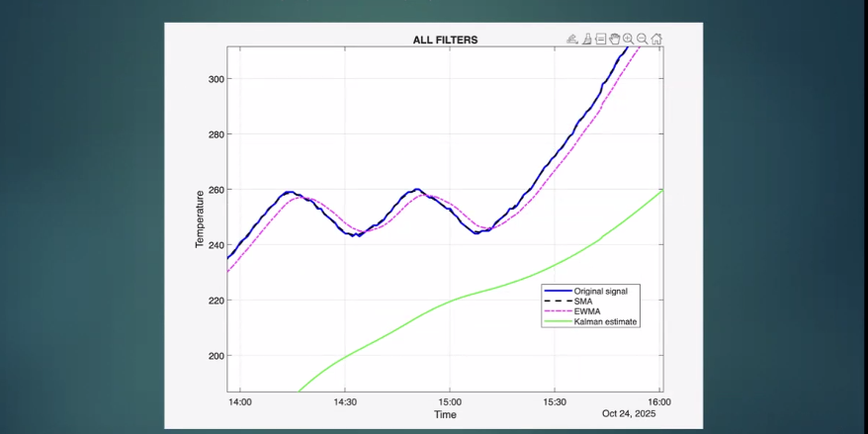Click the 'Temperature' y-axis label
868x434 pixels.
200,219
